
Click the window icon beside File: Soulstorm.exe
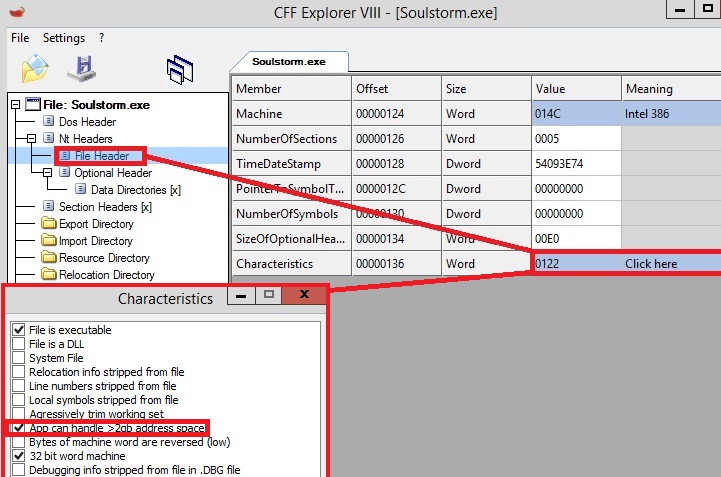coord(33,104)
